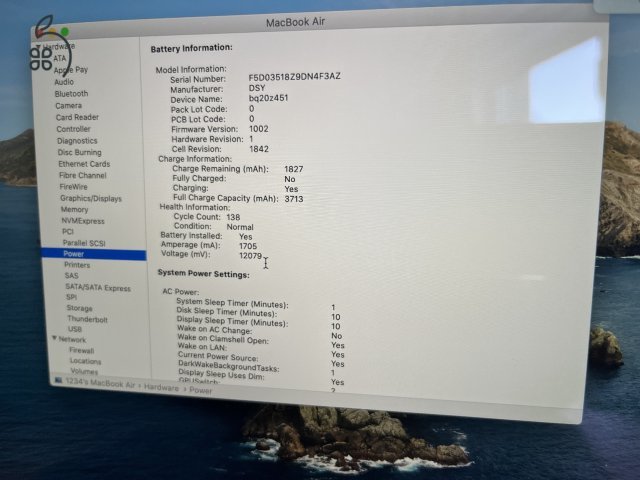This screenshot has width=640, height=480.
Task: Select Apple Pay in the sidebar
Action: click(x=71, y=70)
